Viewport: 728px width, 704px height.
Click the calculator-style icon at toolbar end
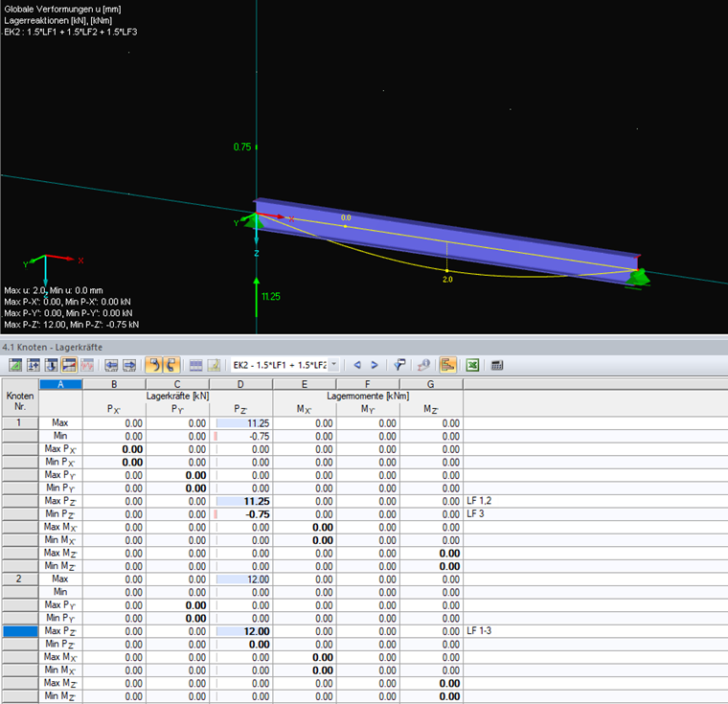[x=497, y=365]
